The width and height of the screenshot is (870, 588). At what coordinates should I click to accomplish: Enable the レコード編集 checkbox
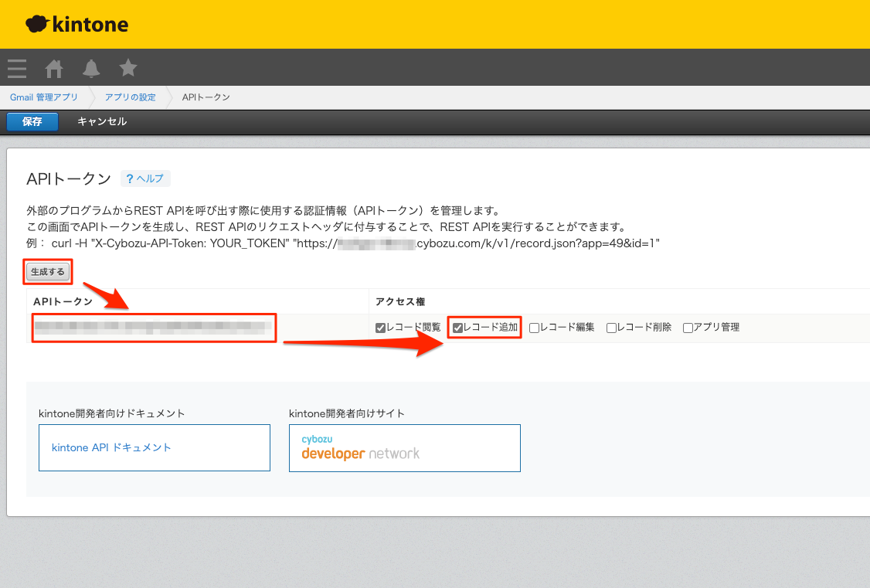[534, 328]
